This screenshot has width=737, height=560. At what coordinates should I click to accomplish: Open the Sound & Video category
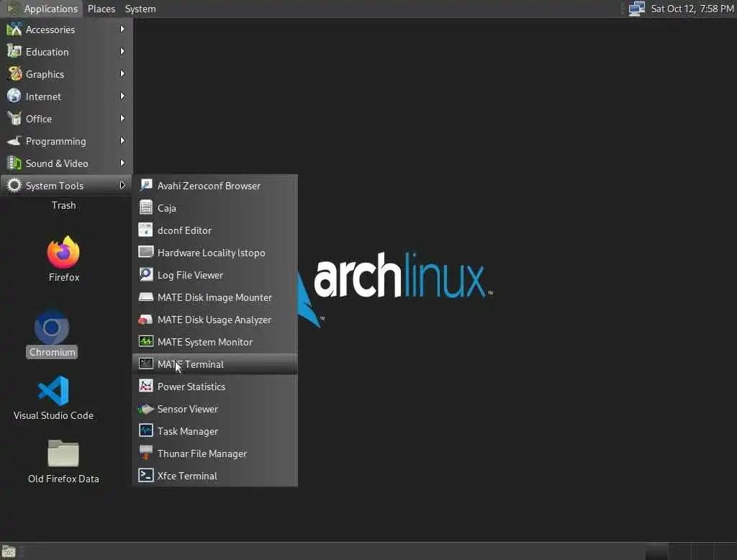(x=66, y=163)
